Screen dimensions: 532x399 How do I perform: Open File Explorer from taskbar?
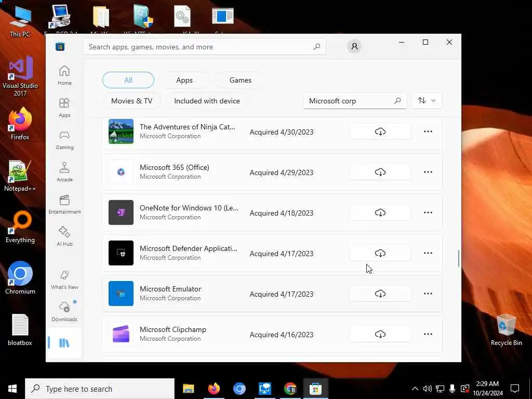pos(188,389)
